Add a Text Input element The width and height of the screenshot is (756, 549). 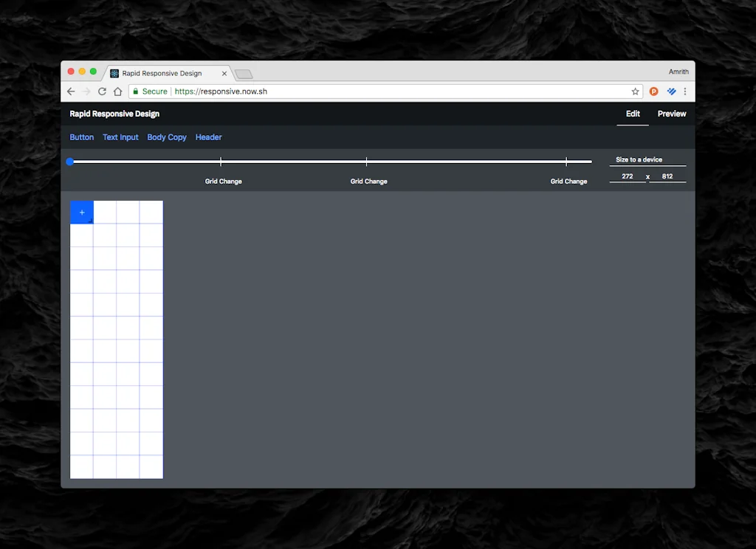point(120,137)
